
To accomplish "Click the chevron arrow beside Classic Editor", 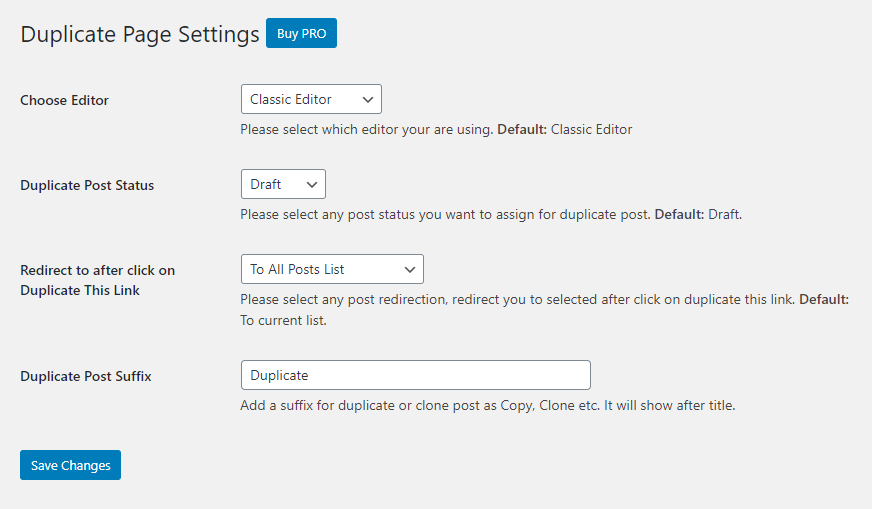I will [x=368, y=99].
